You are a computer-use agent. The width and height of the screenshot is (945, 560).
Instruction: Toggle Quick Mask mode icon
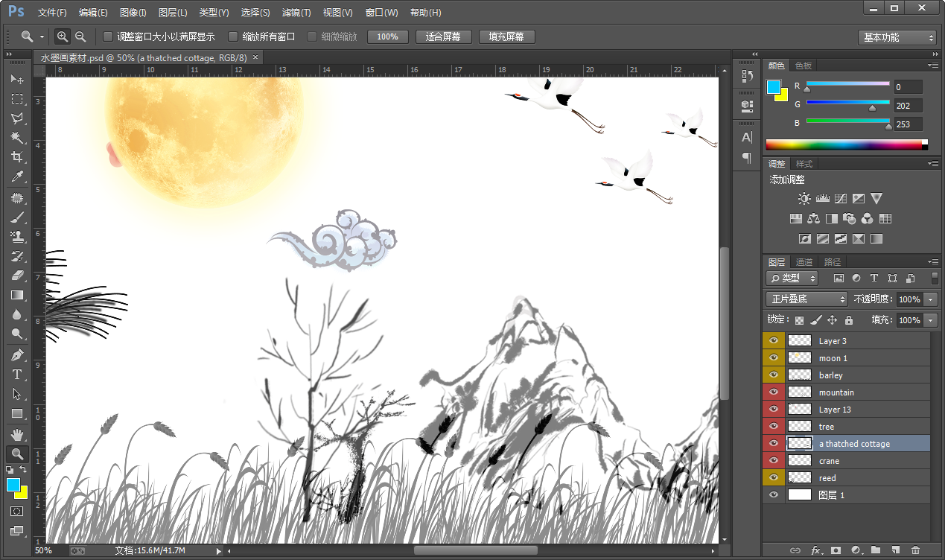point(16,512)
